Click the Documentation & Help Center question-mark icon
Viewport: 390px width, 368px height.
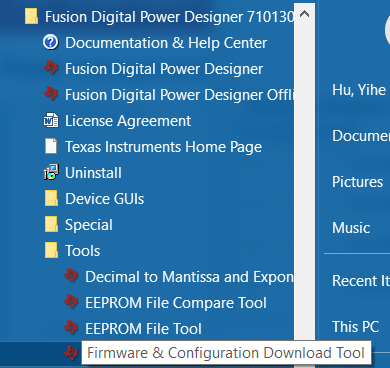click(x=51, y=42)
